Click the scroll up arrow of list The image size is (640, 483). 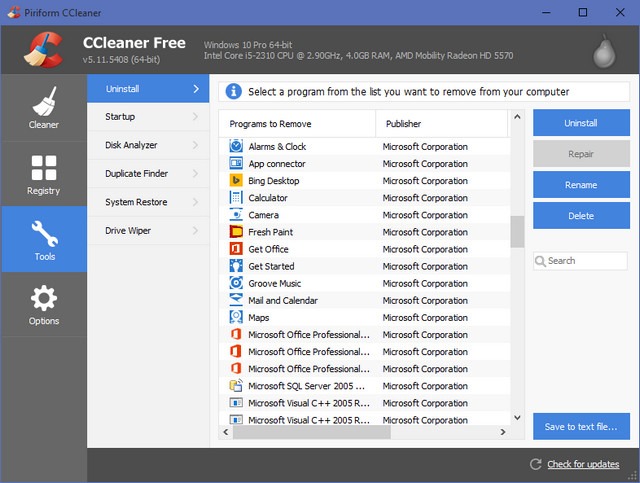coord(517,117)
